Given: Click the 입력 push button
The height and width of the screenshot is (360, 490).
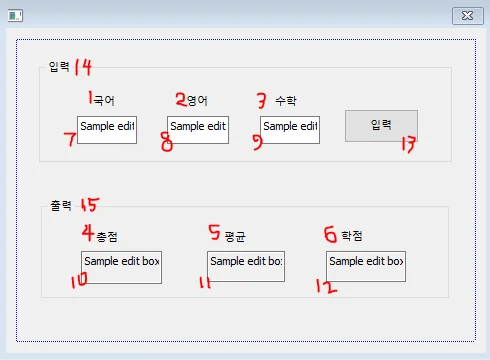Looking at the screenshot, I should [x=381, y=126].
